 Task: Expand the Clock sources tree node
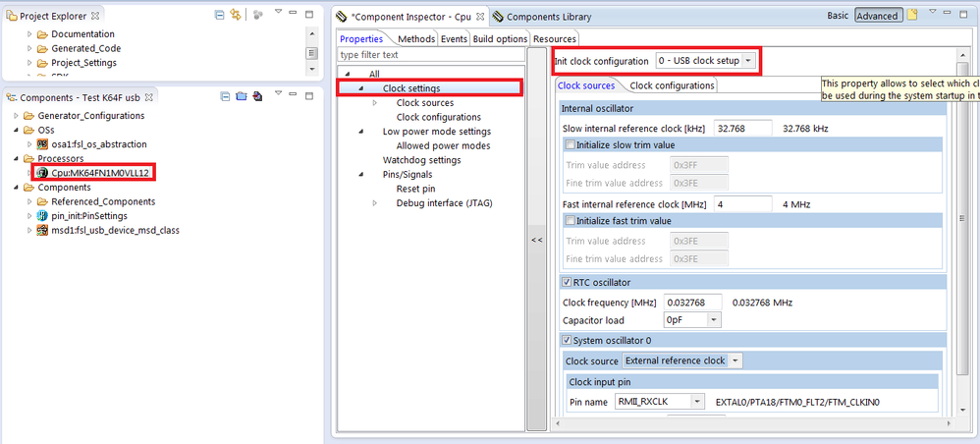click(375, 102)
